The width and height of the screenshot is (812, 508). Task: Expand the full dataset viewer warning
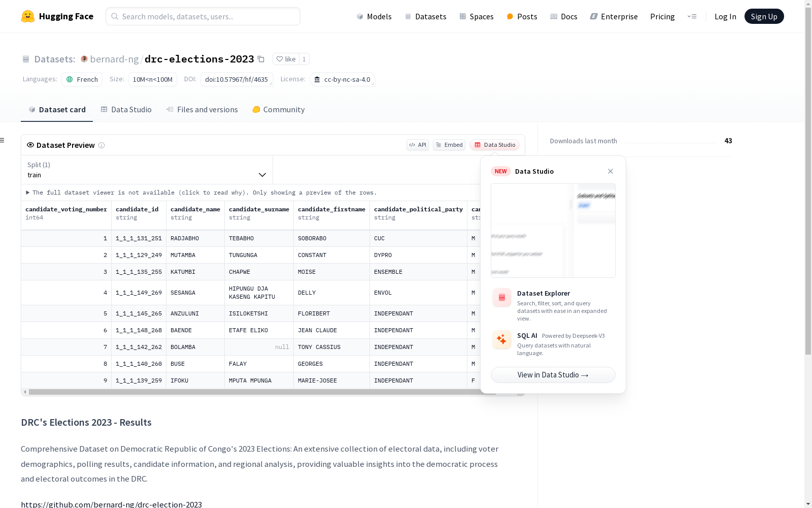[x=201, y=193]
